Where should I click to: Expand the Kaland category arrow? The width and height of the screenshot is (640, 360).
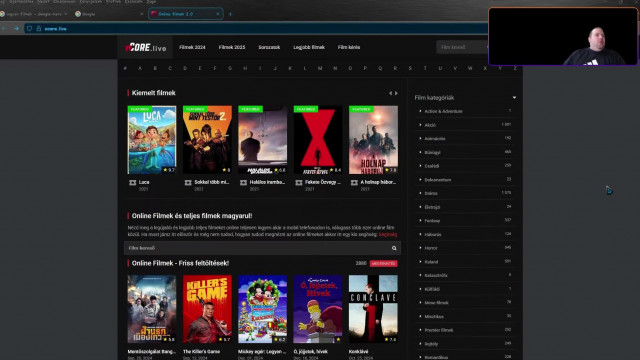click(x=420, y=262)
